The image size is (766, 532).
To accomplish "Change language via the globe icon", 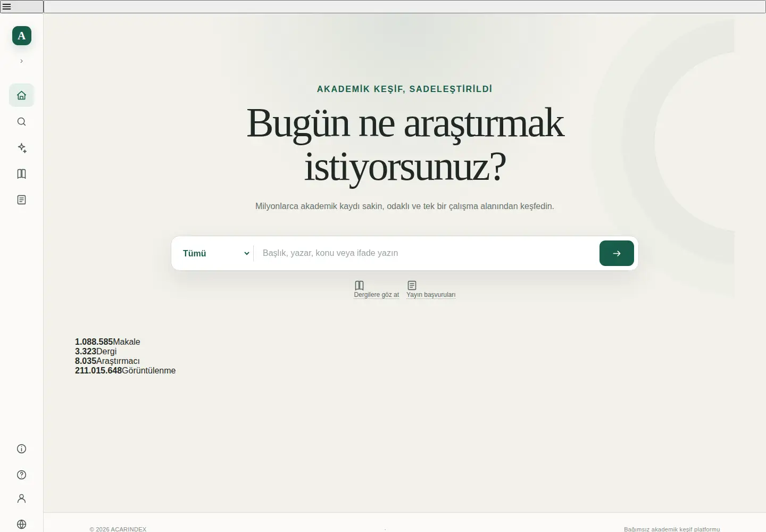I will 22,524.
